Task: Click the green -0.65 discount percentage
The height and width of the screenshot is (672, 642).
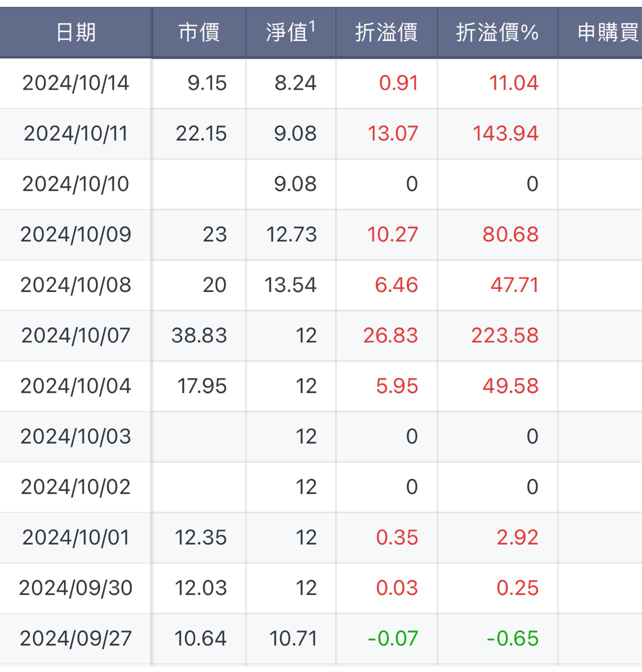Action: [512, 638]
